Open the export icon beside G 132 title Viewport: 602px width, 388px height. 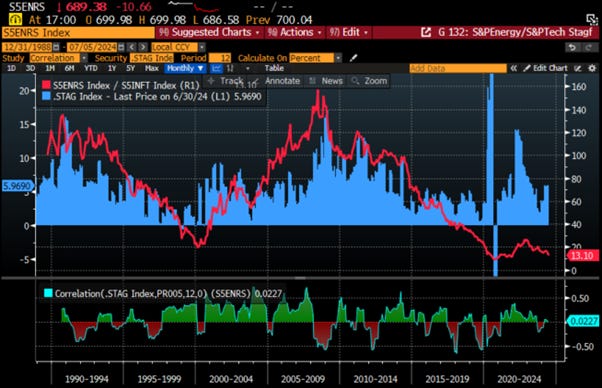click(426, 32)
